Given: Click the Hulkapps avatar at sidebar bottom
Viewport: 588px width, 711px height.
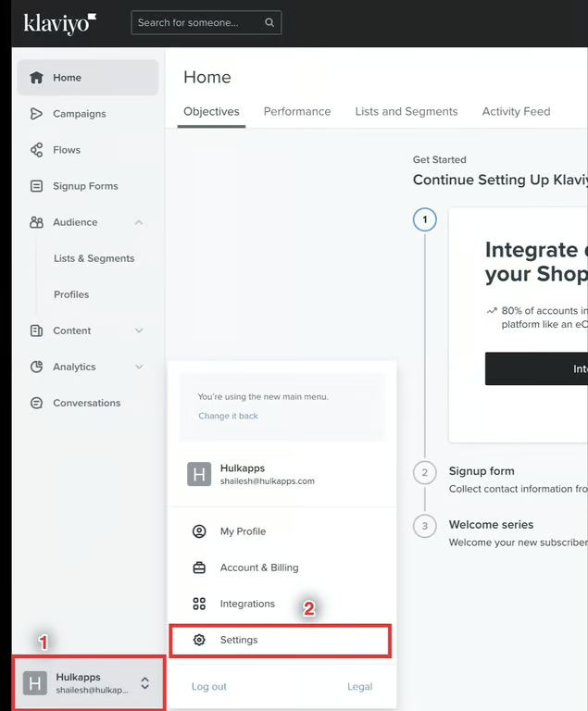Looking at the screenshot, I should (35, 683).
